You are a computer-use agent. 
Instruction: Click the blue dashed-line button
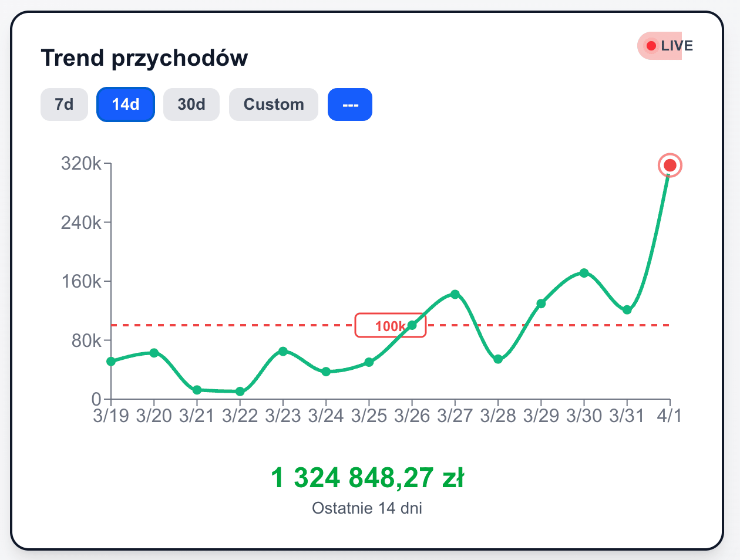350,104
